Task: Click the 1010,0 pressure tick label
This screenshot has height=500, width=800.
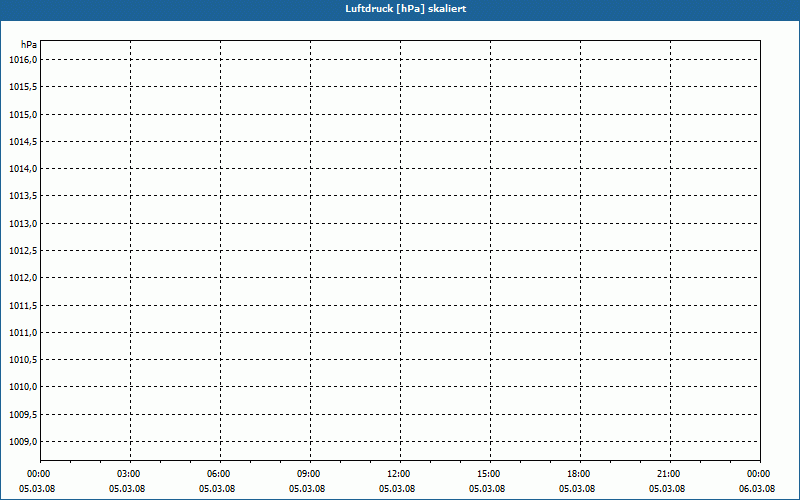Action: coord(23,387)
